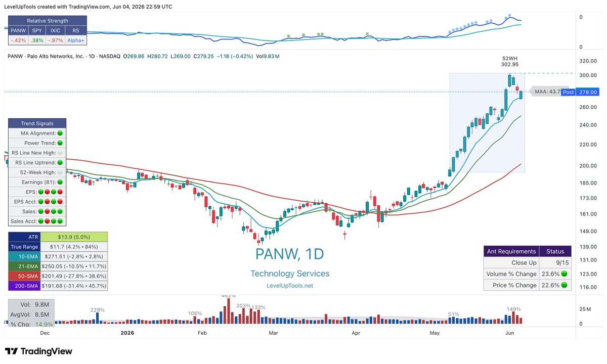Click the Mar label on time axis
Image resolution: width=607 pixels, height=364 pixels.
274,333
